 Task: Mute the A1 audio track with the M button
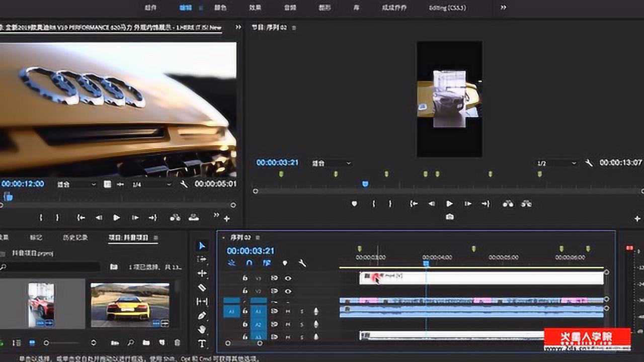click(287, 312)
